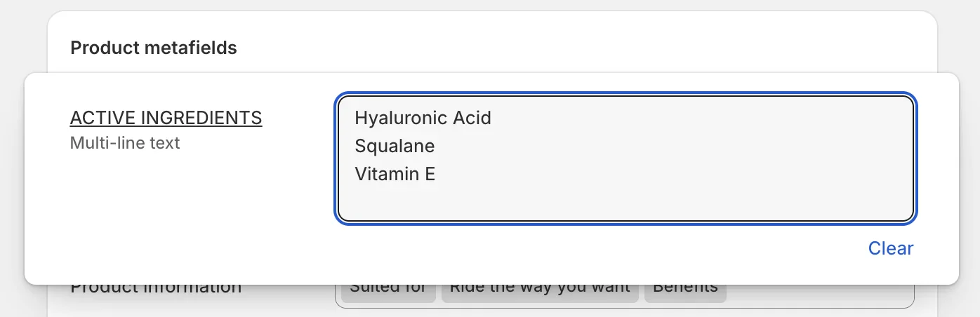Select the "Ride the way you want" tag
Screen dimensions: 980x317
click(x=539, y=289)
